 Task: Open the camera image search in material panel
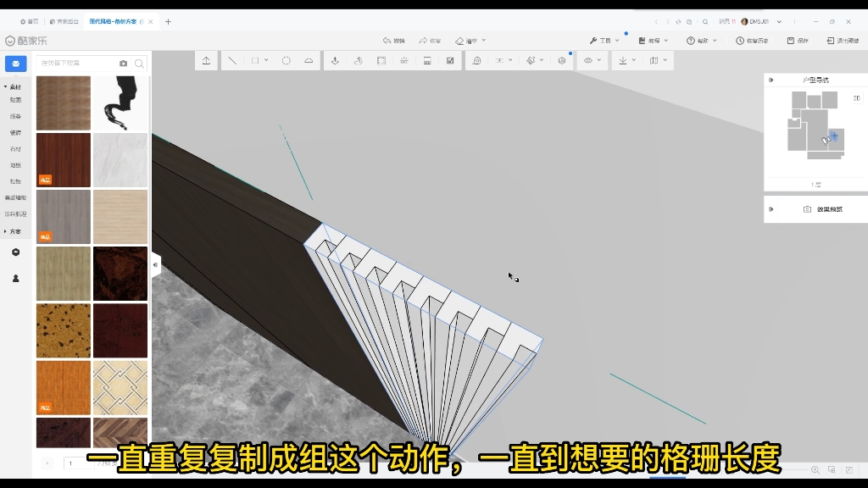[x=123, y=64]
